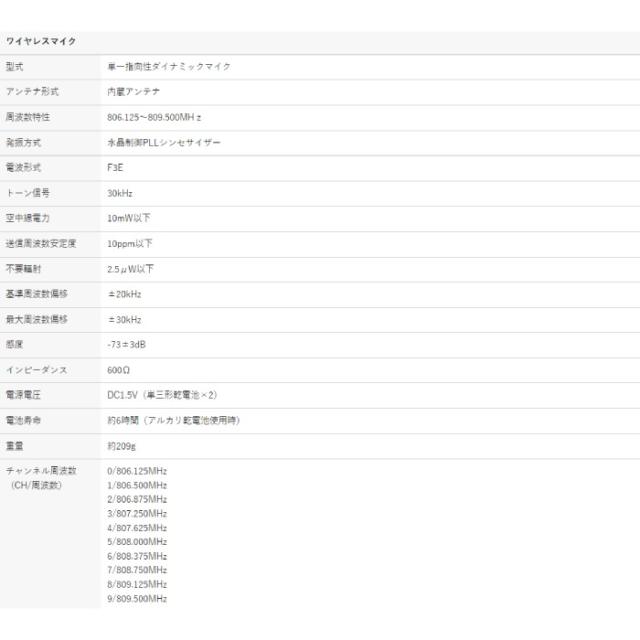
Task: Click channel 0/806.125MHz entry
Action: coord(137,471)
